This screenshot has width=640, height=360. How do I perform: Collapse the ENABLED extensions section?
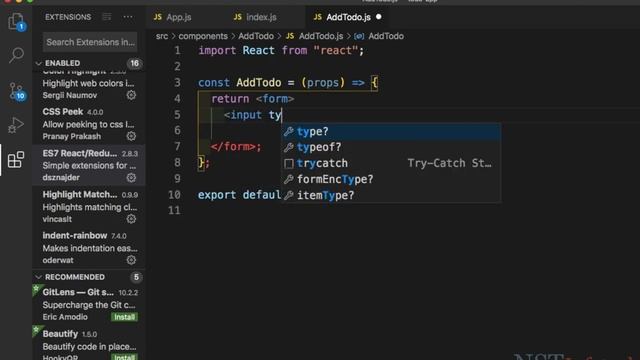(38, 63)
